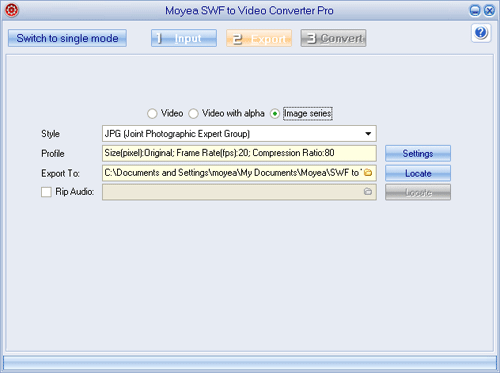Click the blue Locate button for Export To

tap(418, 173)
